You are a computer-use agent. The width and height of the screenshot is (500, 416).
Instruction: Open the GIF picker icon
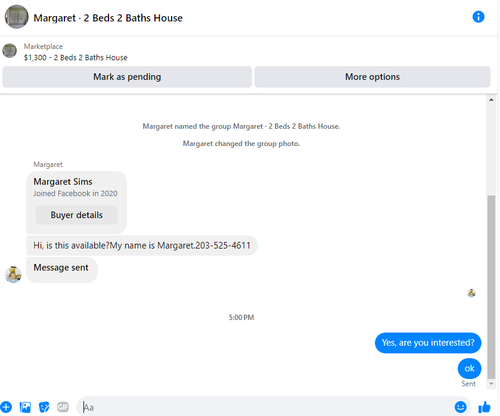click(63, 407)
